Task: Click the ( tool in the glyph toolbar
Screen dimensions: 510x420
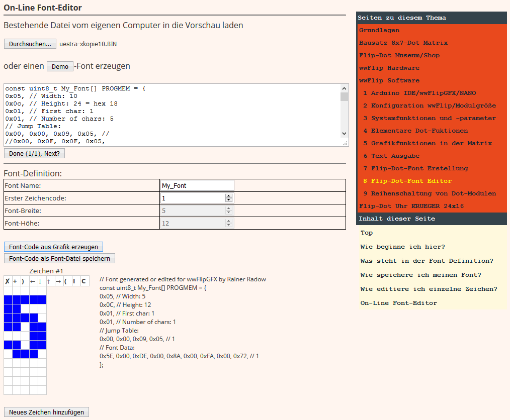Action: pos(67,281)
